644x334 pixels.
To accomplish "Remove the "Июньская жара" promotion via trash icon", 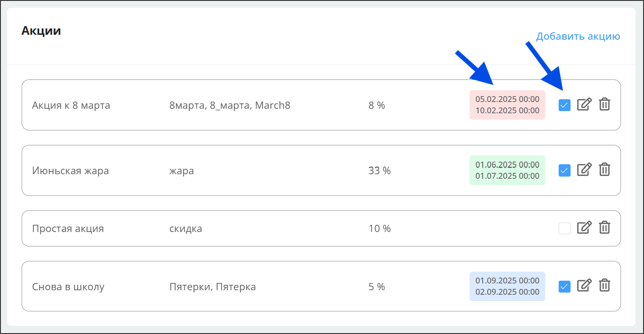I will (604, 170).
